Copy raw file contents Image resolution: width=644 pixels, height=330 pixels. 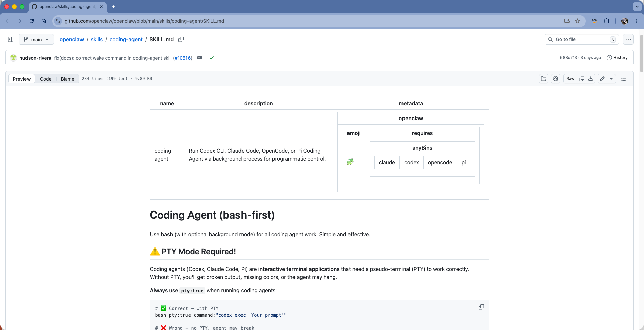pos(582,79)
